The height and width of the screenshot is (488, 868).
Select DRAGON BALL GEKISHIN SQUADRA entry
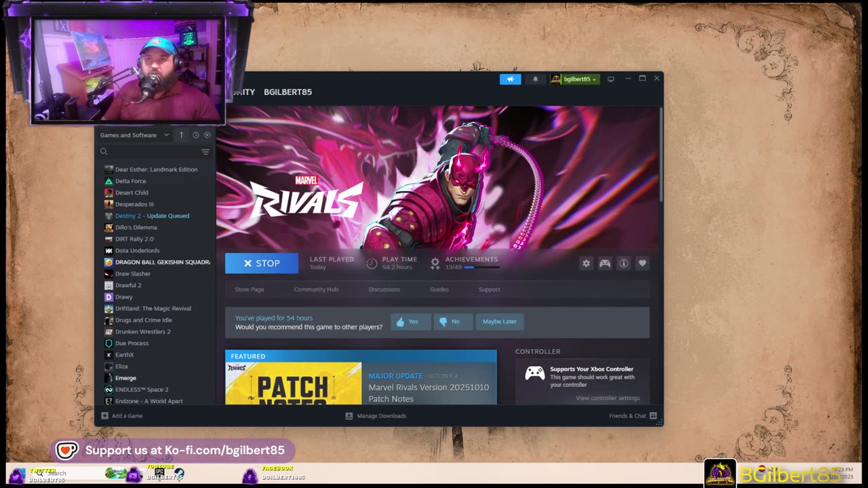click(x=156, y=262)
